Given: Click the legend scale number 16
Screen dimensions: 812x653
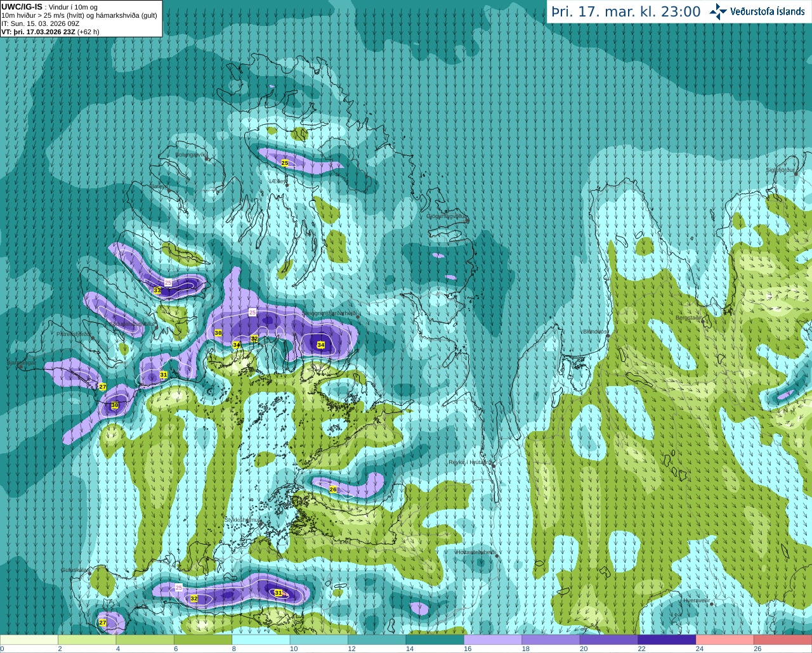Looking at the screenshot, I should 468,649.
